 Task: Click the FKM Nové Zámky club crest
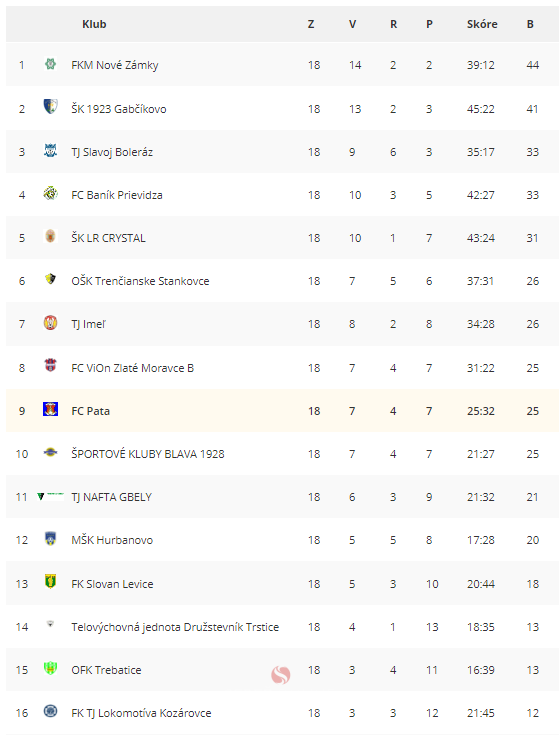50,64
